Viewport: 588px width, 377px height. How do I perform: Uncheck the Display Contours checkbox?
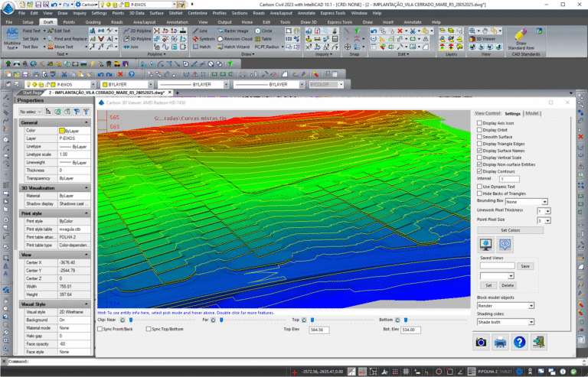[x=479, y=171]
